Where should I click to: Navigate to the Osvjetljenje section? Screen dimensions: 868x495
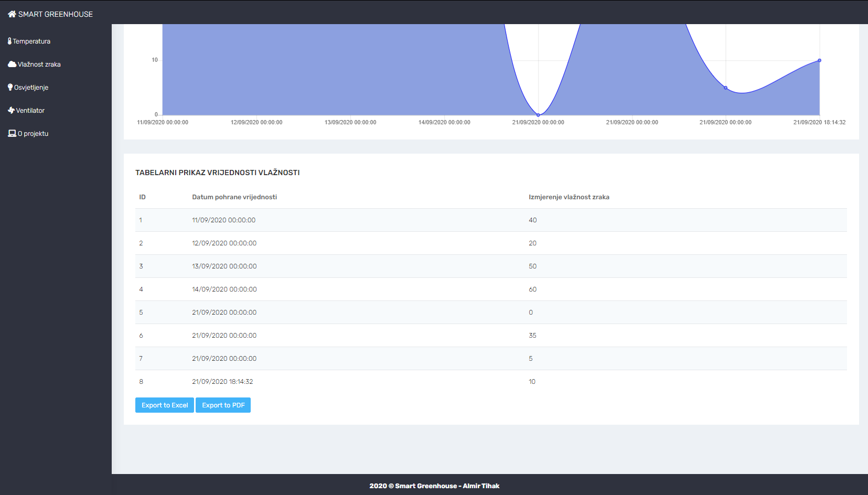pyautogui.click(x=32, y=87)
